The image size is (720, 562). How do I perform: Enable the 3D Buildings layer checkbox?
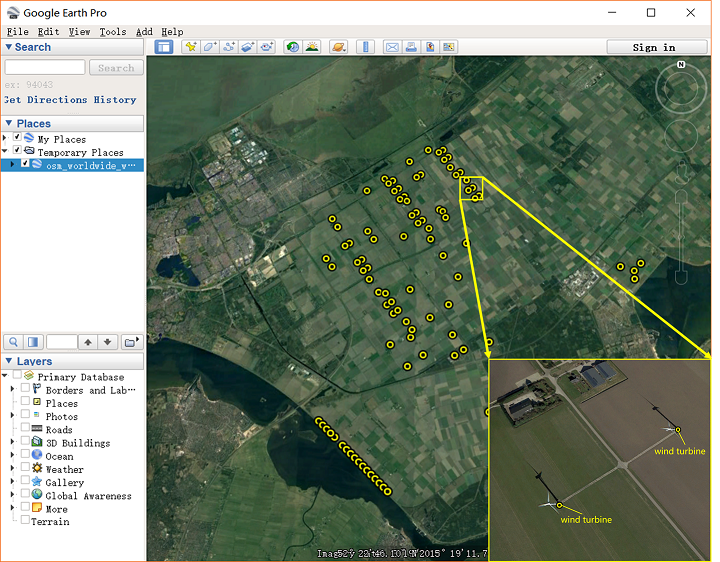point(25,441)
